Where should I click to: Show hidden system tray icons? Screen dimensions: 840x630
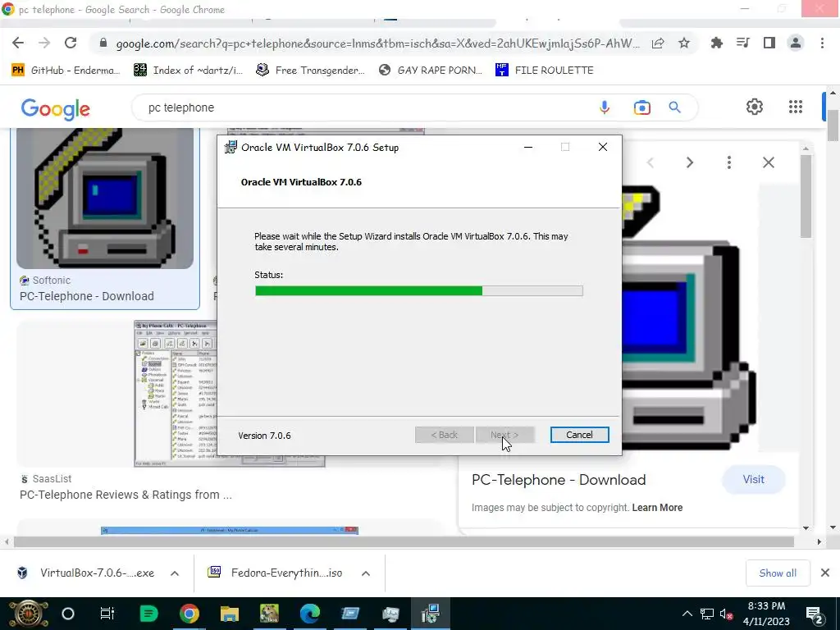[687, 614]
